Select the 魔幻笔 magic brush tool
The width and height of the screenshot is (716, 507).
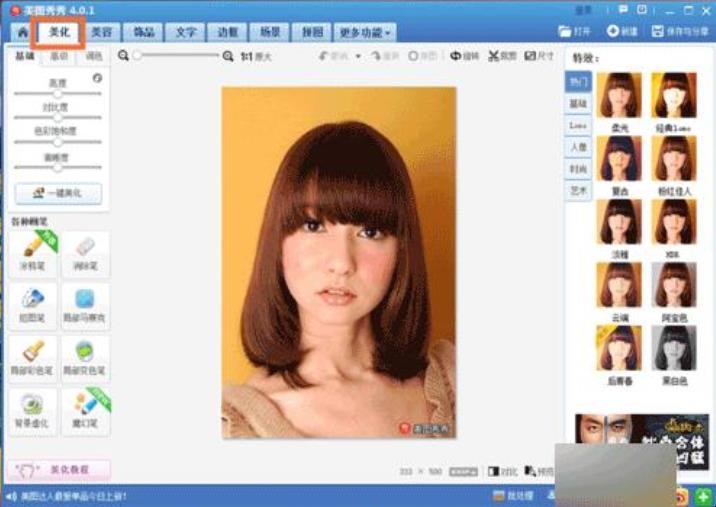pyautogui.click(x=85, y=412)
